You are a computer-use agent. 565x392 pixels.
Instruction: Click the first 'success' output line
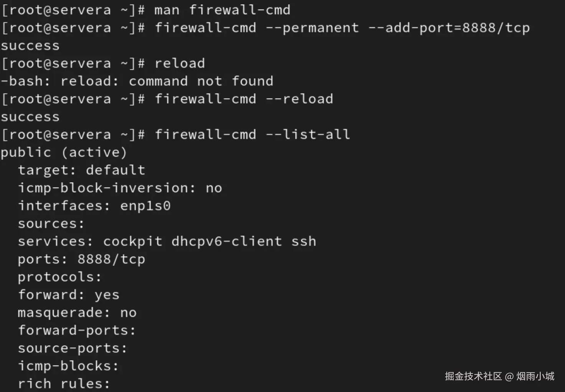coord(30,46)
